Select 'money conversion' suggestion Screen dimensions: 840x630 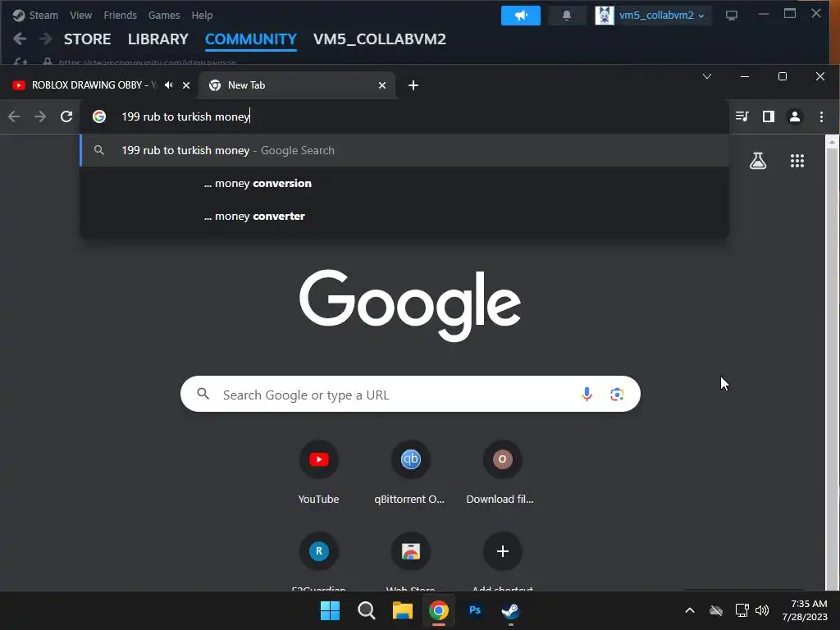(404, 183)
